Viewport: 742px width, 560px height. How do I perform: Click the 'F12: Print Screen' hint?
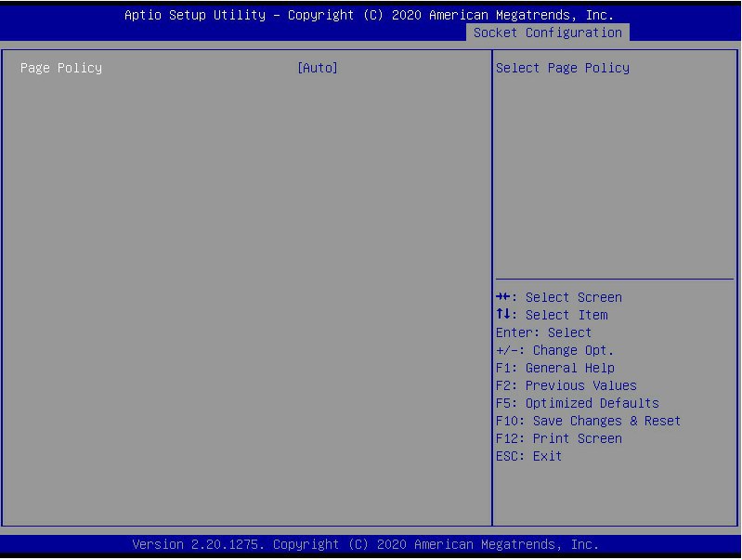[559, 438]
